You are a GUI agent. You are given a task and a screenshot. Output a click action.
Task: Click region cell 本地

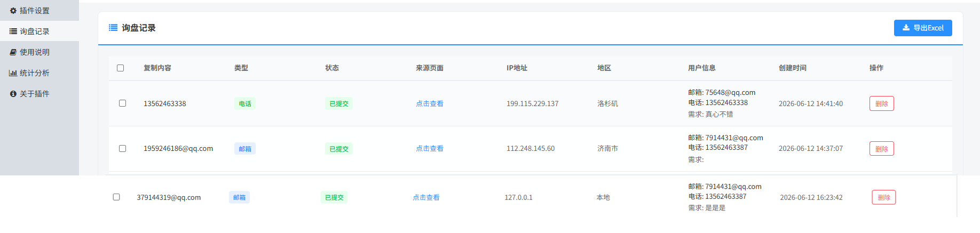click(603, 197)
